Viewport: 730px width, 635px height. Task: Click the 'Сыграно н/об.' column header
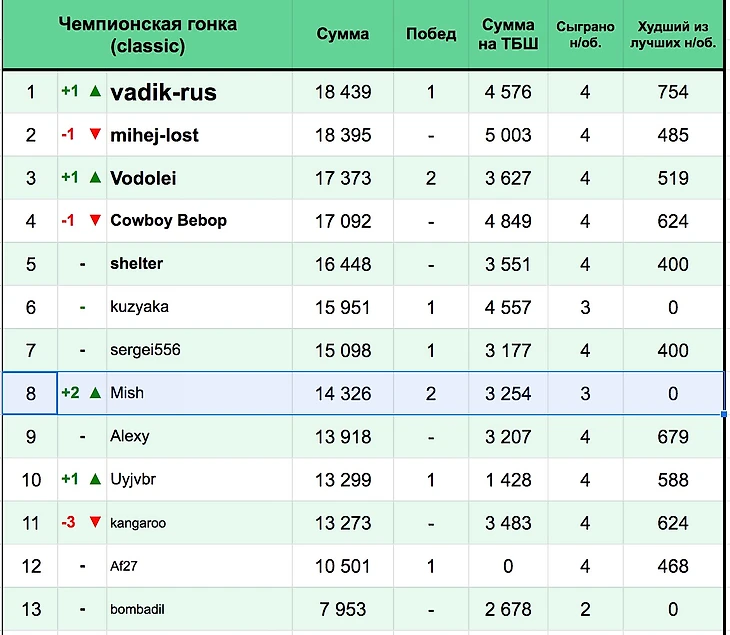point(585,34)
